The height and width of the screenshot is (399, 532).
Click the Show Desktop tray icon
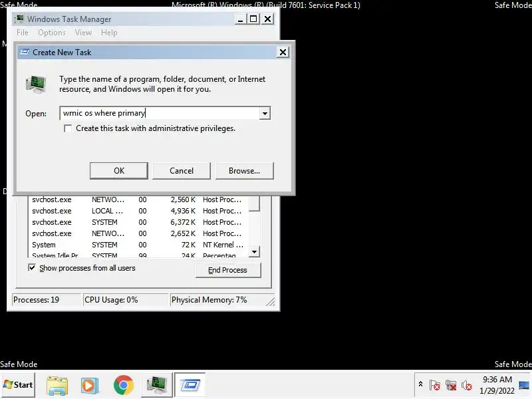pyautogui.click(x=524, y=385)
